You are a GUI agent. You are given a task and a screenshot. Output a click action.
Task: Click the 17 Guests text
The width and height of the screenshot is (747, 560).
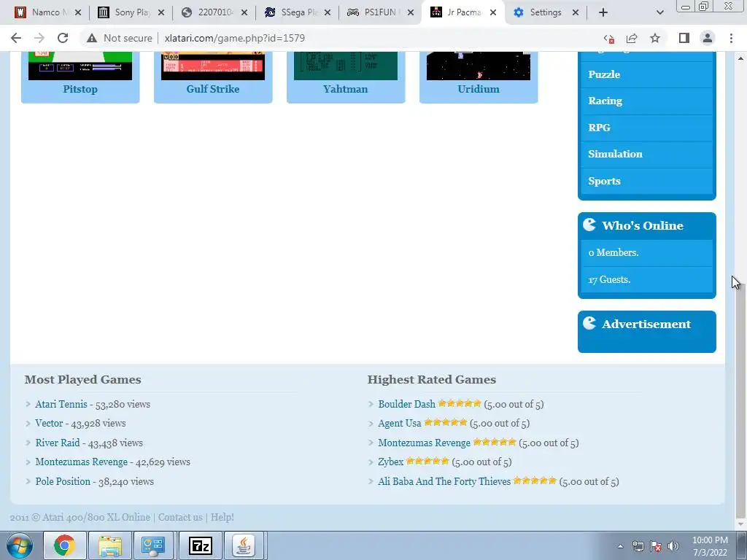(x=609, y=279)
